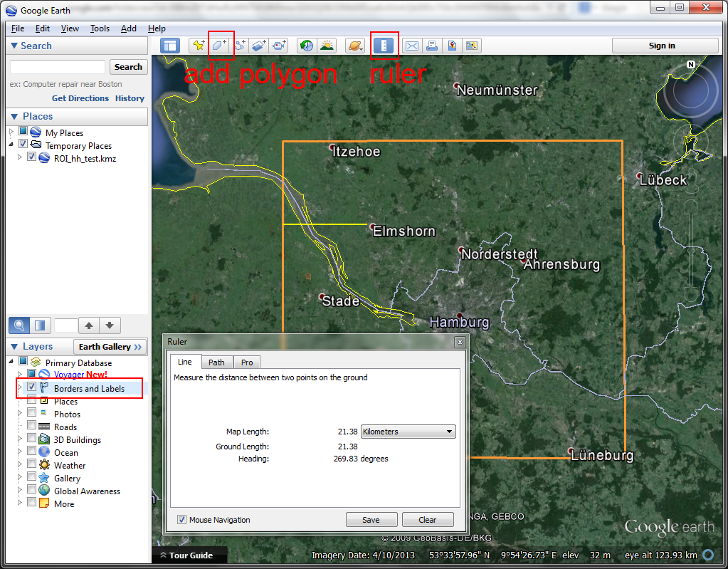This screenshot has height=569, width=728.
Task: Open the Tools menu
Action: click(100, 28)
